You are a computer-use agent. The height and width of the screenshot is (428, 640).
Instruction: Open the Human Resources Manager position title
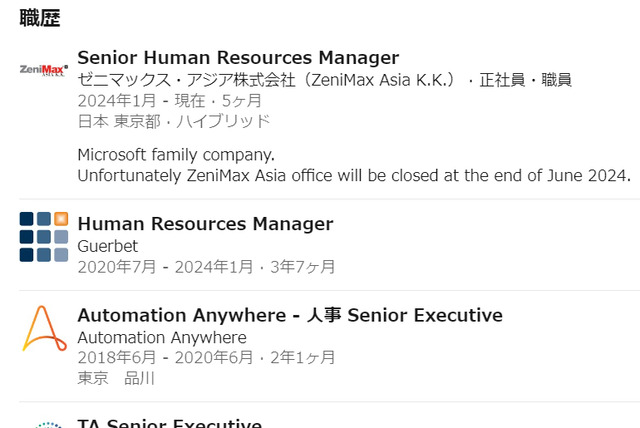205,224
